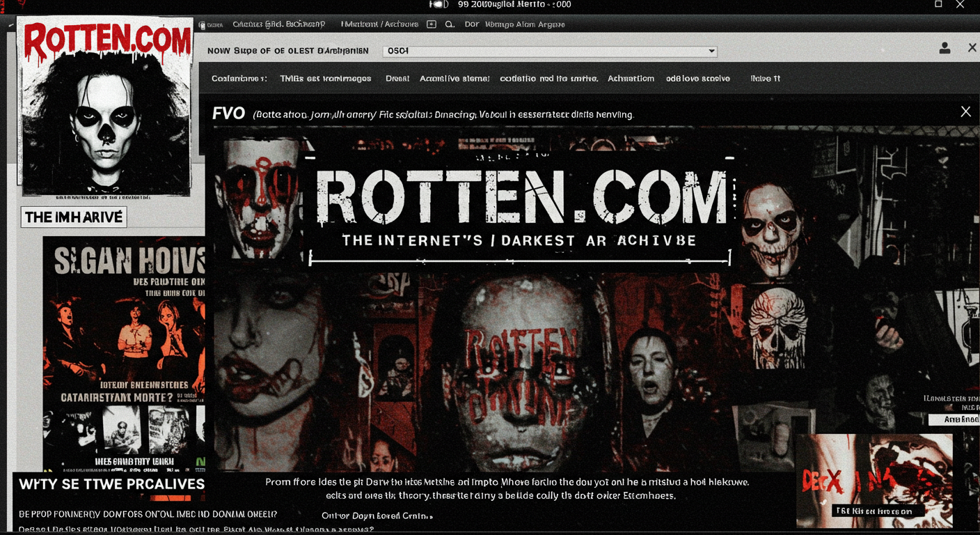Viewport: 980px width, 535px height.
Task: Select the "TMBs eat tranimeges" tab
Action: point(326,79)
